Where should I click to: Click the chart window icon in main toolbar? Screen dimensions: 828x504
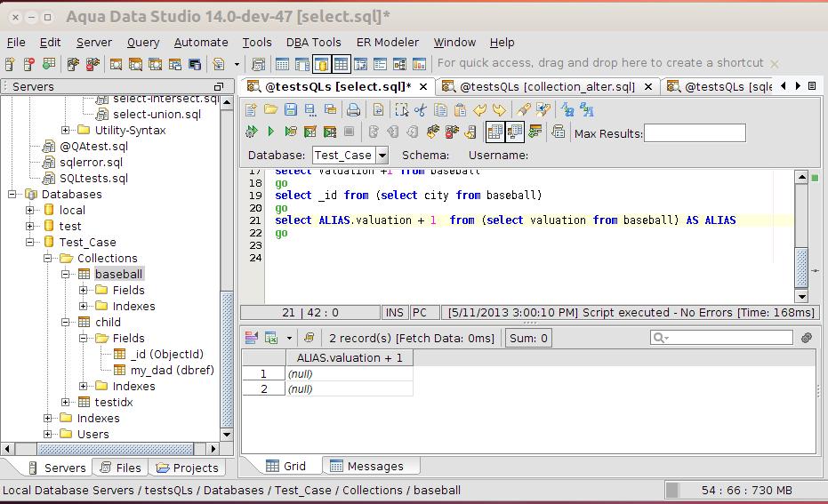(x=419, y=64)
